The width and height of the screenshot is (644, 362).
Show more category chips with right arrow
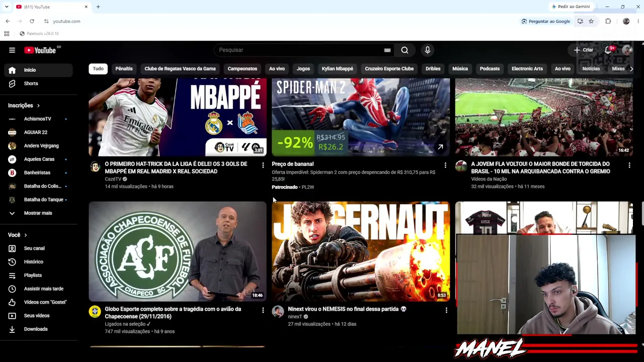coord(631,69)
